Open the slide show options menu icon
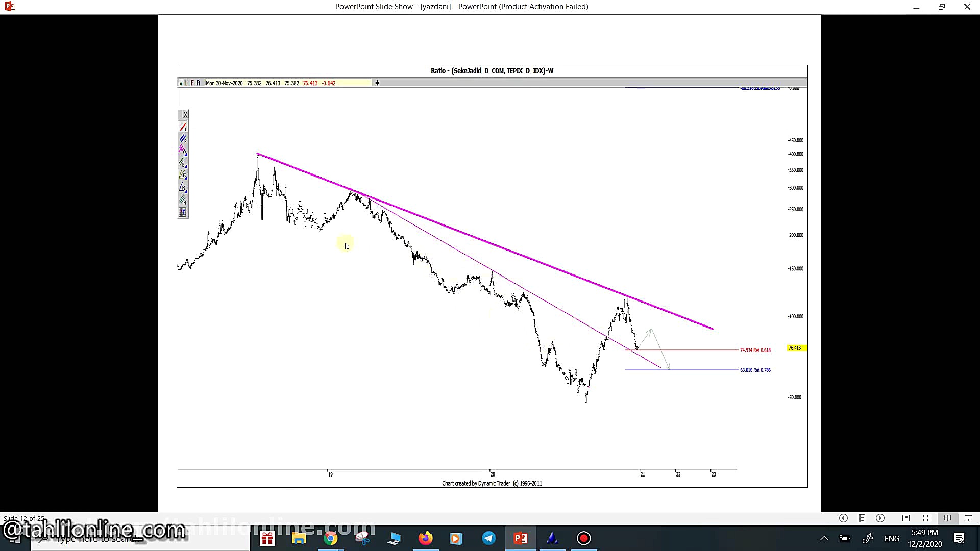The image size is (980, 551). [862, 518]
